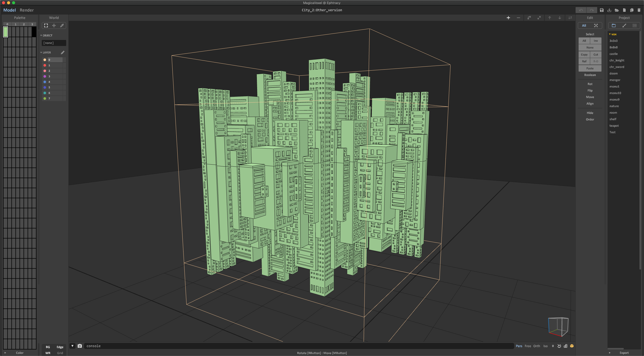The image size is (644, 356).
Task: Select the green color swatch in palette
Action: 6,32
